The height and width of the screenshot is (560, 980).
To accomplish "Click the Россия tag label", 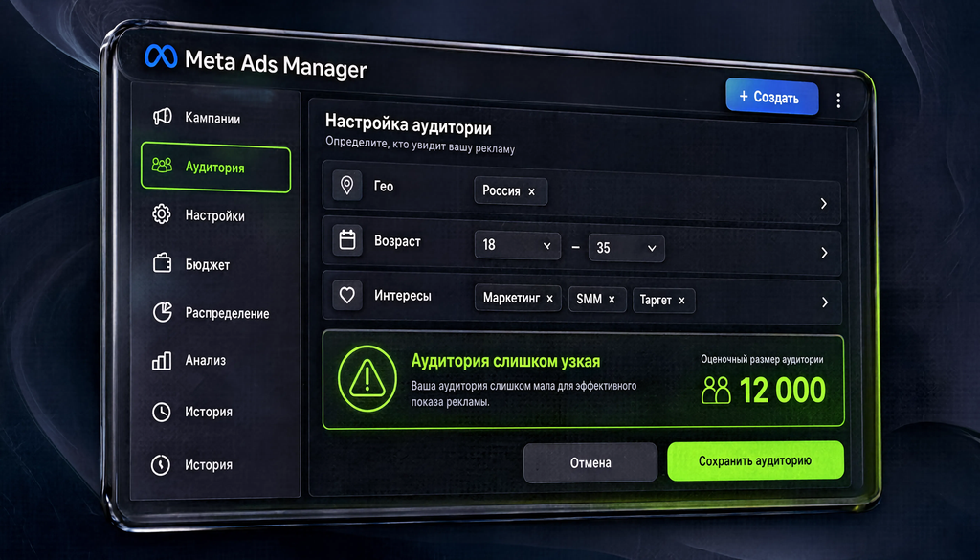I will click(x=501, y=190).
